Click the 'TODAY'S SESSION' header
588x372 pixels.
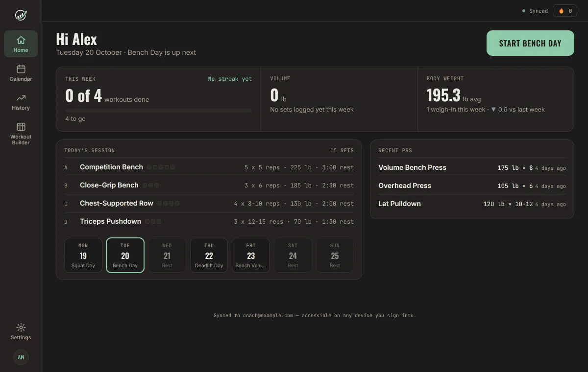(90, 150)
